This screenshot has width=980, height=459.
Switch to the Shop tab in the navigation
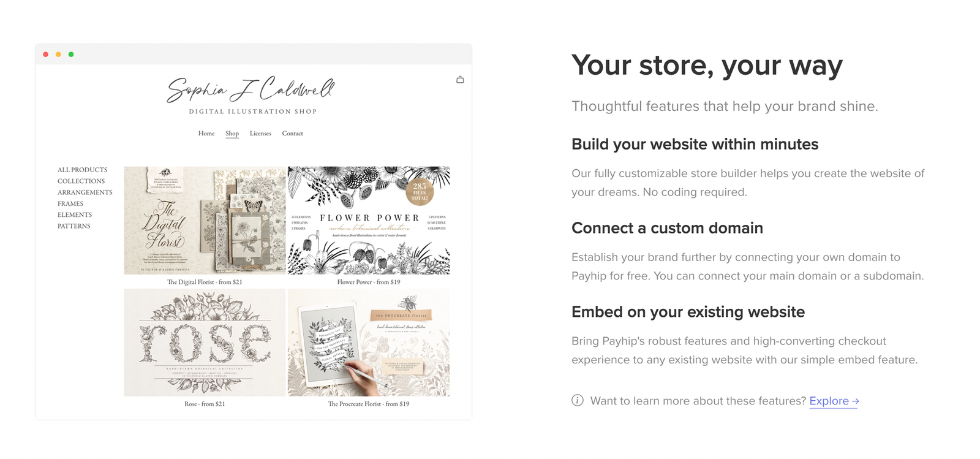point(232,134)
